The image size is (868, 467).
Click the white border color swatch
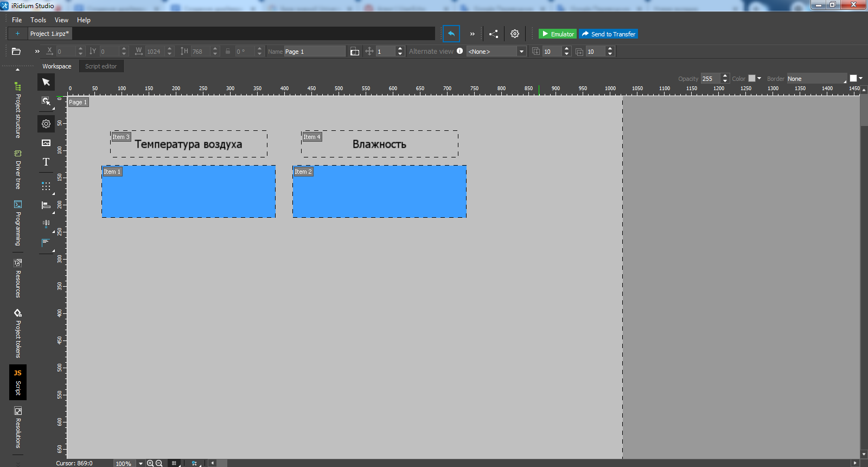(x=853, y=78)
